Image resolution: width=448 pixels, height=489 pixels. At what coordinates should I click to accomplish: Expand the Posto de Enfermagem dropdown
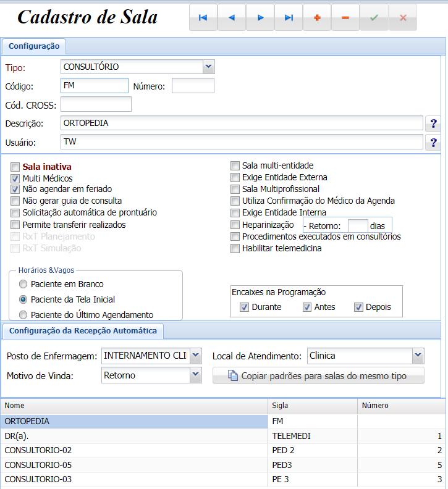(196, 356)
